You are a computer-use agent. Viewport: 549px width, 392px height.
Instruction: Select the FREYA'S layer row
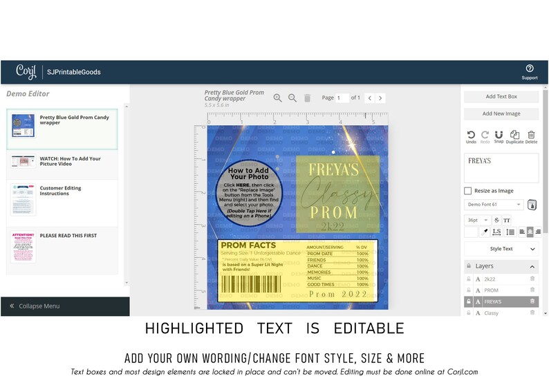(x=501, y=301)
